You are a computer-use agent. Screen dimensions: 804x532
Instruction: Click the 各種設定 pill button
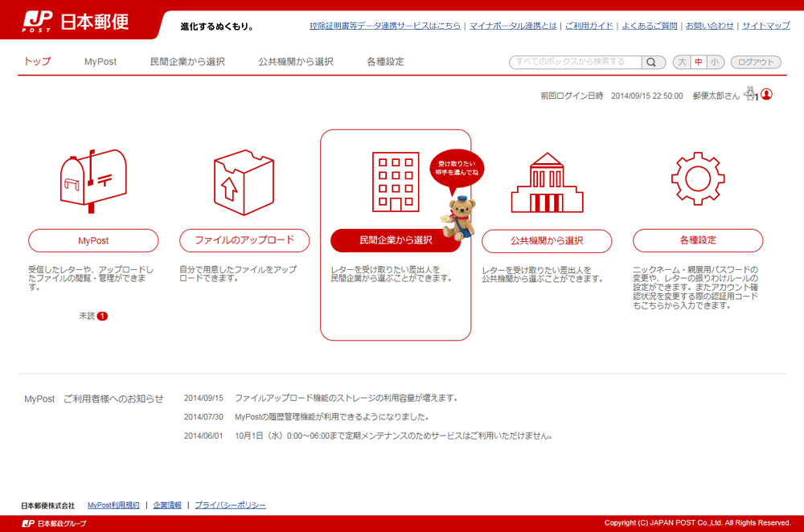[x=698, y=240]
